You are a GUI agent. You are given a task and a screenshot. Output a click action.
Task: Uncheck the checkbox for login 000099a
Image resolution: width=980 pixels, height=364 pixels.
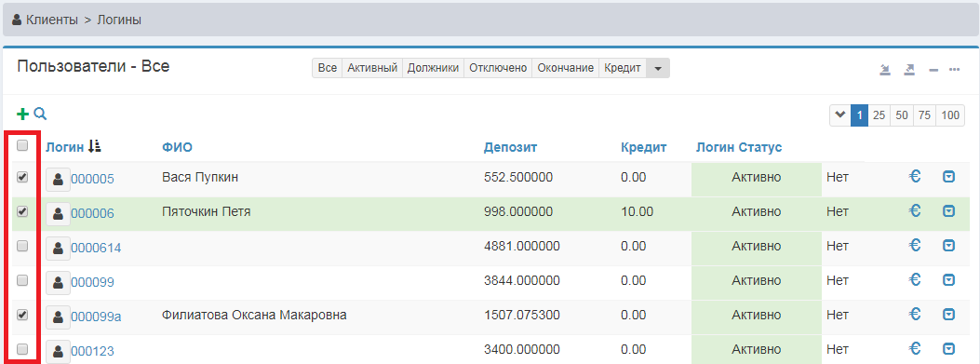point(22,316)
